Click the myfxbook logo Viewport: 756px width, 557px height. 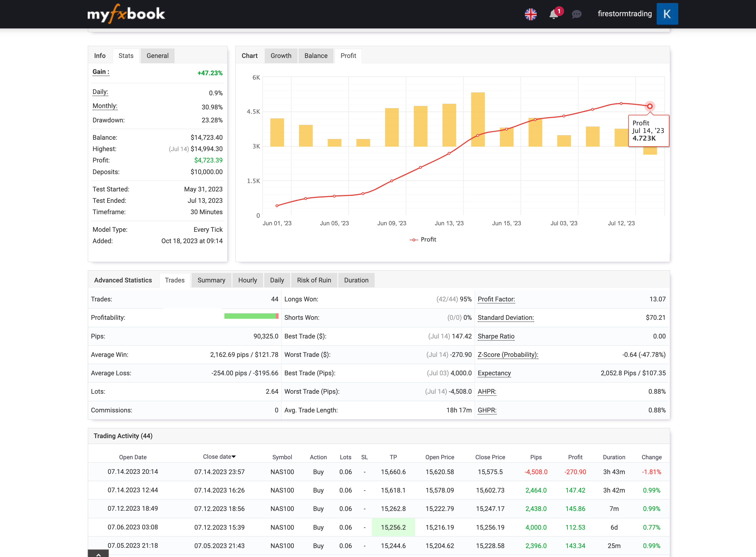pos(126,14)
